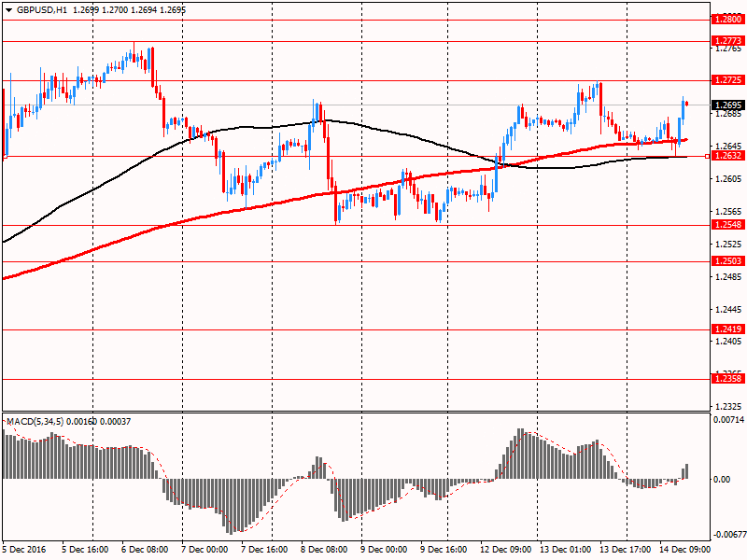
Task: Click the 1.2525 price axis value
Action: click(x=728, y=244)
